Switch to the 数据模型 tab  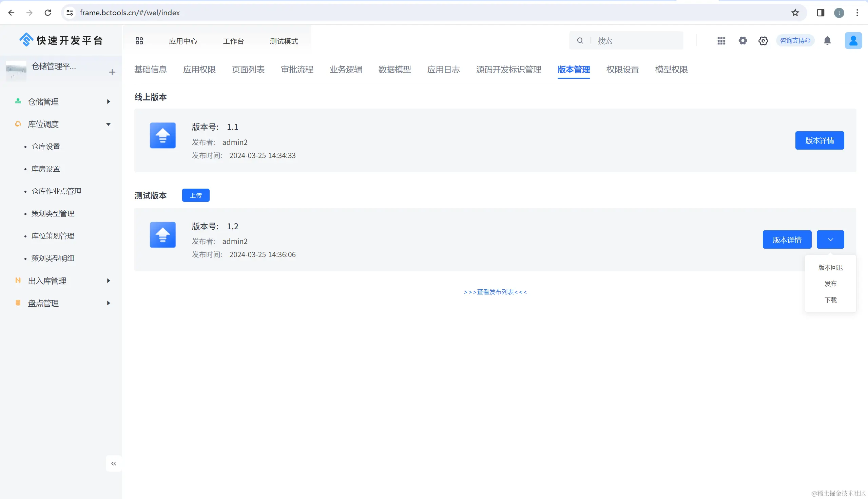click(x=394, y=70)
